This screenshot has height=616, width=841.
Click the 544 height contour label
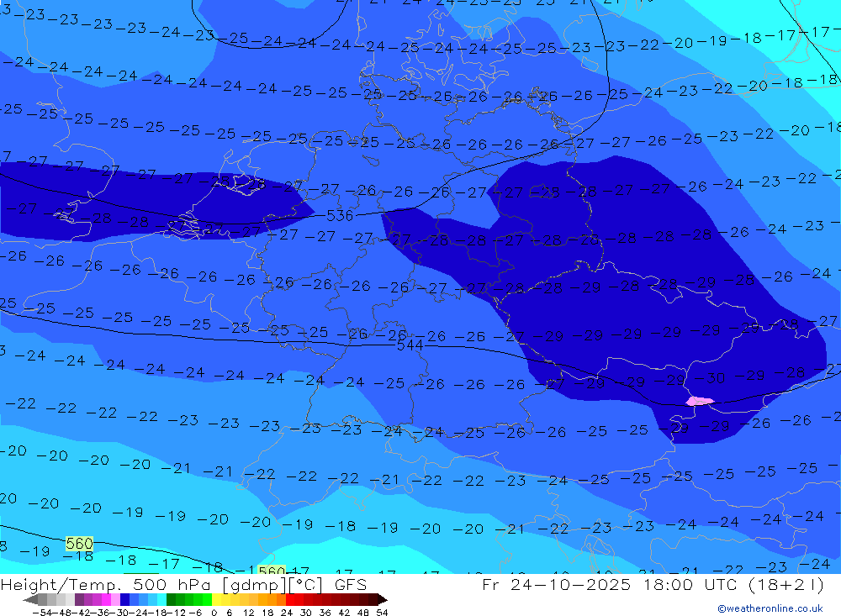tap(410, 345)
